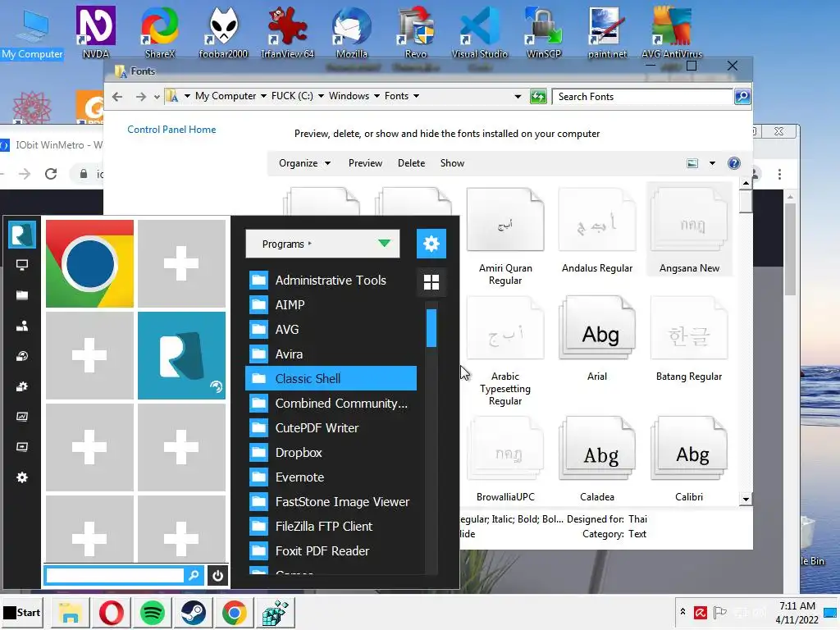Viewport: 840px width, 630px height.
Task: Open the foobar2000 desktop shortcut
Action: tap(223, 32)
